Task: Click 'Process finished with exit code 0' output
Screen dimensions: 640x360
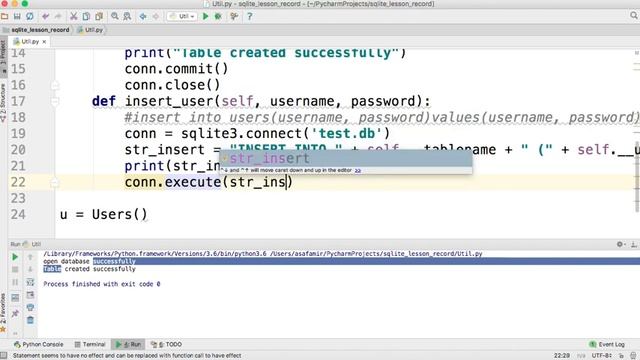Action: 102,284
